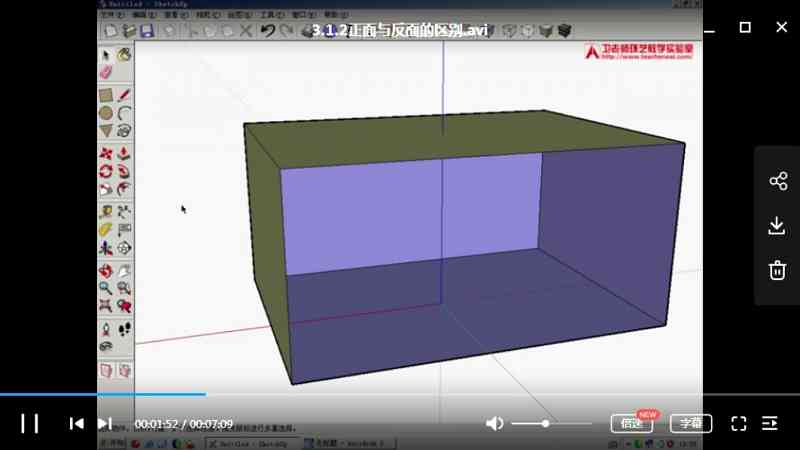Download the video
The image size is (800, 450).
[x=777, y=226]
